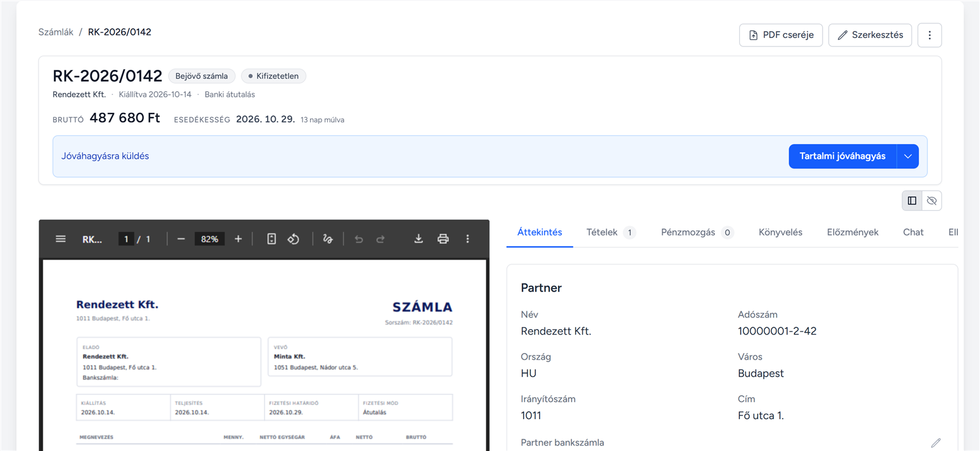Viewport: 980px width, 451px height.
Task: Download the invoice PDF
Action: pos(418,239)
